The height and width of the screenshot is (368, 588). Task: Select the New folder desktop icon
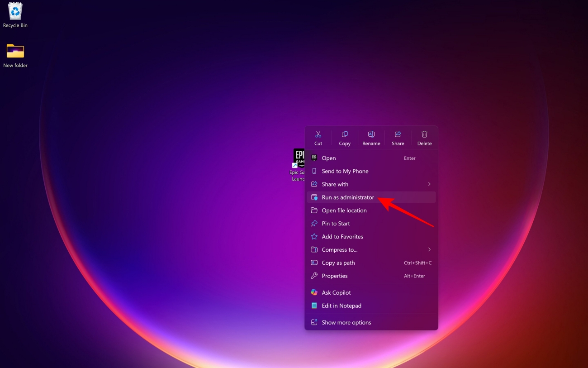pyautogui.click(x=15, y=56)
